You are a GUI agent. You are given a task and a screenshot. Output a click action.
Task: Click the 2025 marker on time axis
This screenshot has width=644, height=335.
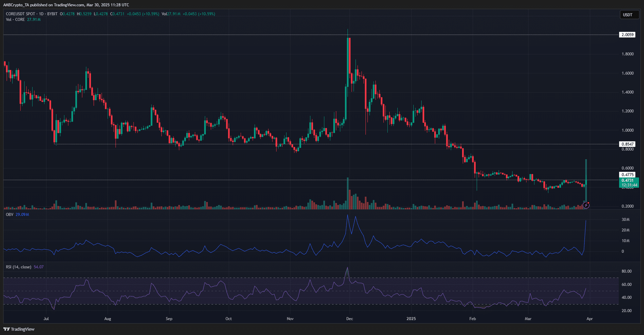411,319
